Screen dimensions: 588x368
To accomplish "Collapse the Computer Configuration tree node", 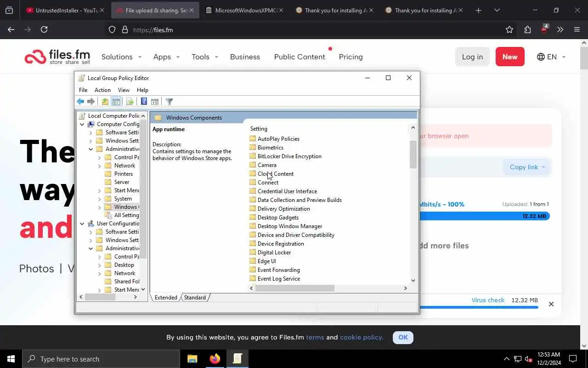I will tap(82, 124).
